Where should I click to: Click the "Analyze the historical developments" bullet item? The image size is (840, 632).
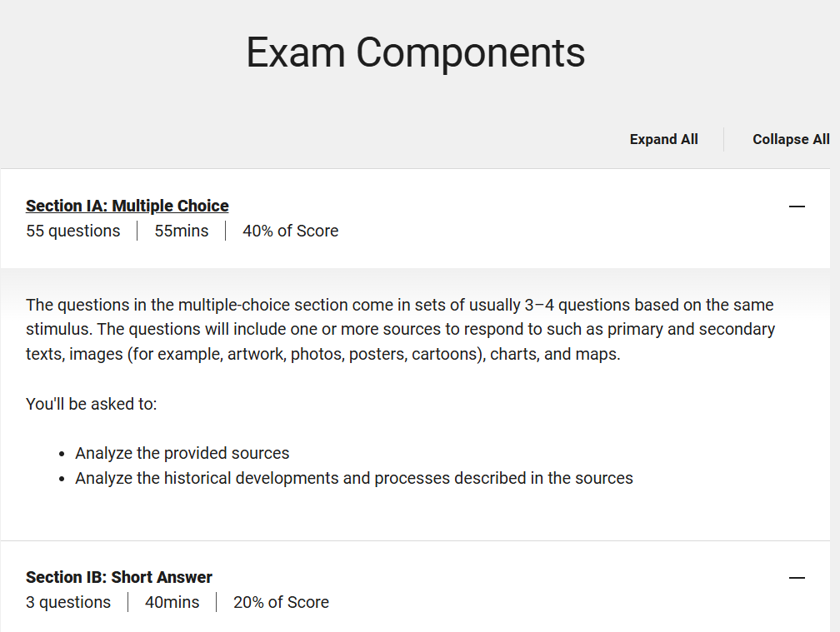pos(353,479)
